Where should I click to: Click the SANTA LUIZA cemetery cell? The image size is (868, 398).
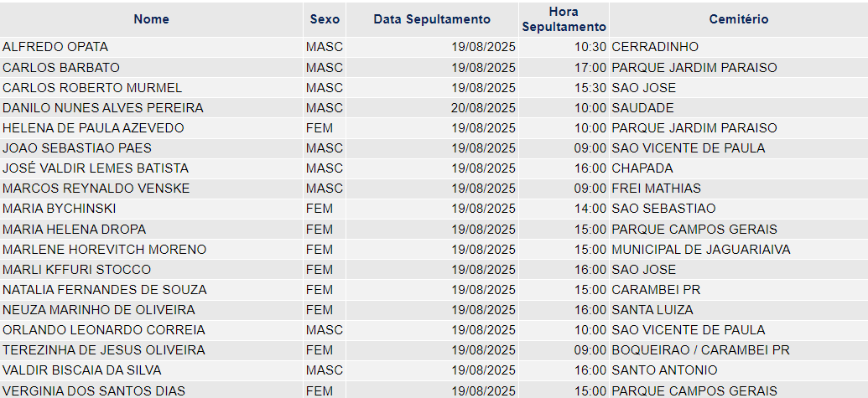click(652, 309)
